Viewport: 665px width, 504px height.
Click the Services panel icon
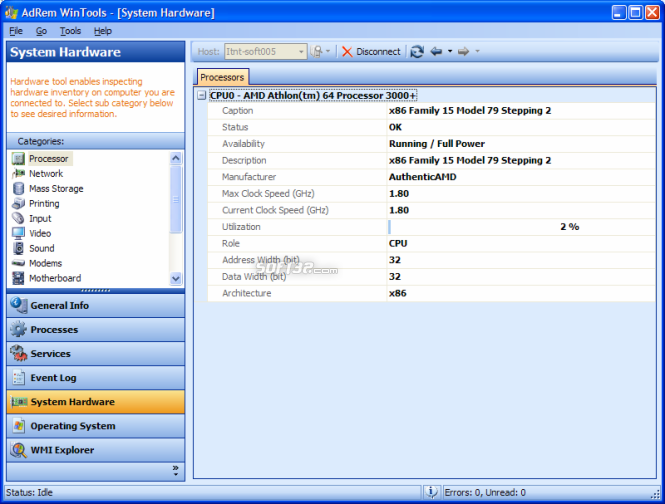point(18,353)
